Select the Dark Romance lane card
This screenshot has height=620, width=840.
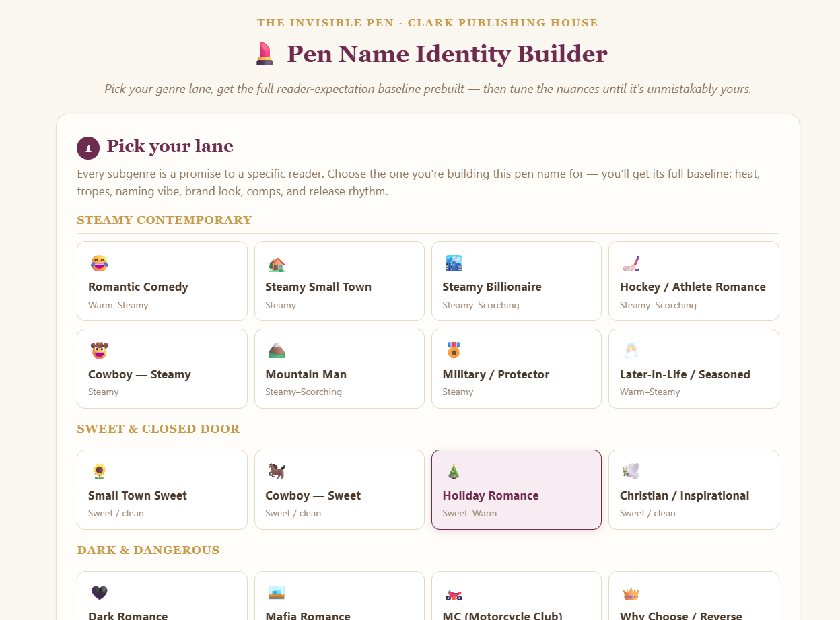(x=162, y=596)
